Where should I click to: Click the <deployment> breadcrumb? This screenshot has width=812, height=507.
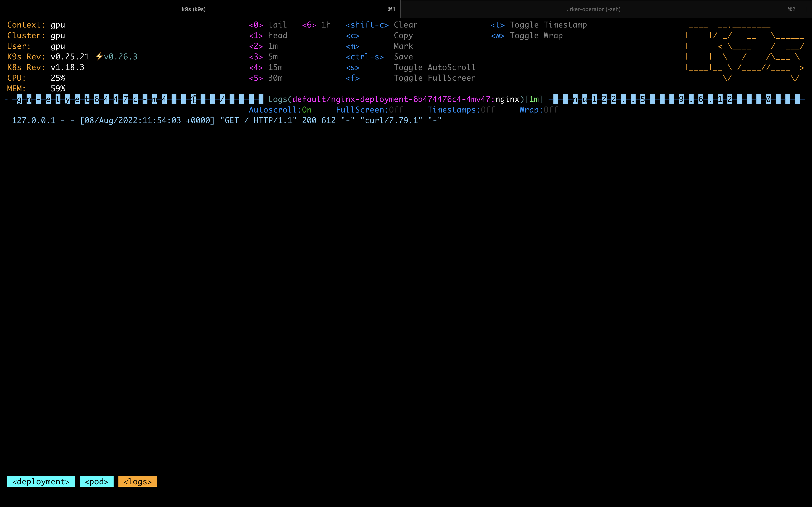(41, 481)
